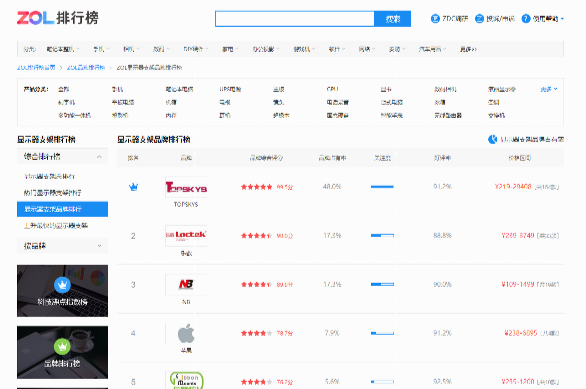Open the CPU category link
The width and height of the screenshot is (586, 389).
[332, 89]
